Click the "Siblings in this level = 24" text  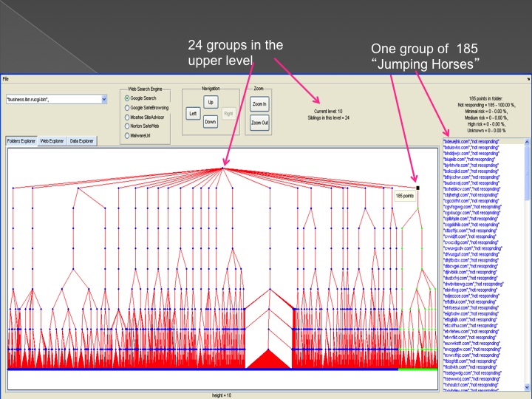328,118
